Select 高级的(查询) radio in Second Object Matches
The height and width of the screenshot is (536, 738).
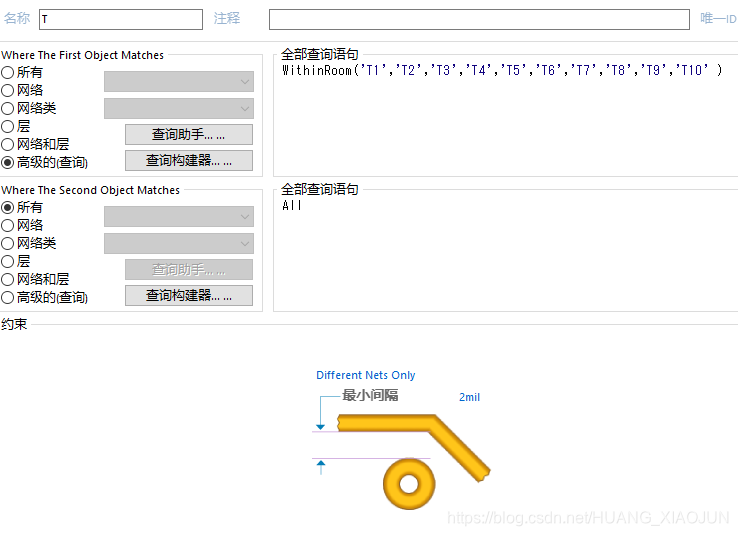click(x=8, y=297)
